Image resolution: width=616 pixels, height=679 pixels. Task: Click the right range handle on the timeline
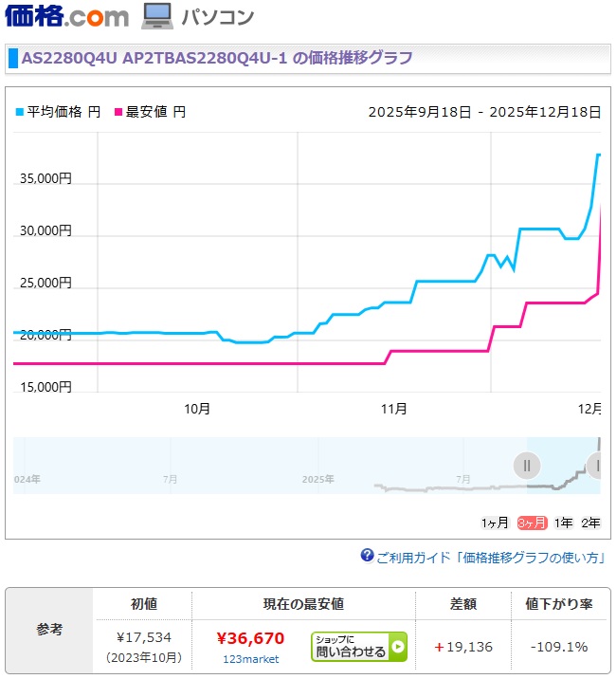[597, 466]
